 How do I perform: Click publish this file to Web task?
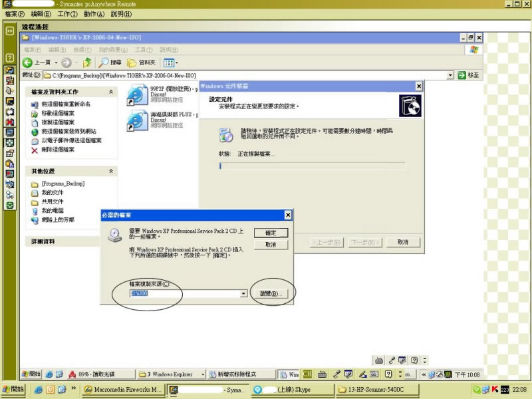coord(69,131)
